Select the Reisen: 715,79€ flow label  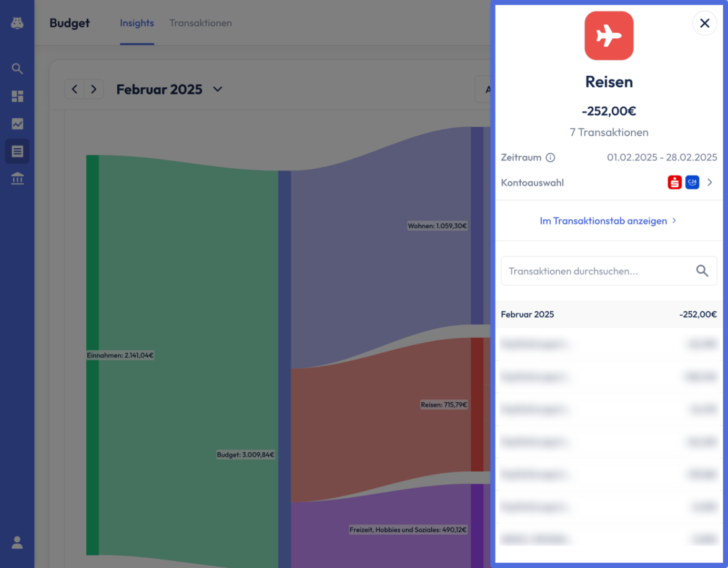click(x=444, y=405)
